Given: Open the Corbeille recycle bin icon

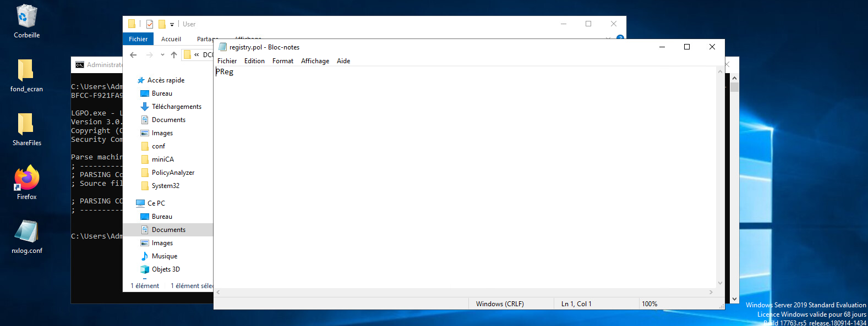Looking at the screenshot, I should pos(26,17).
